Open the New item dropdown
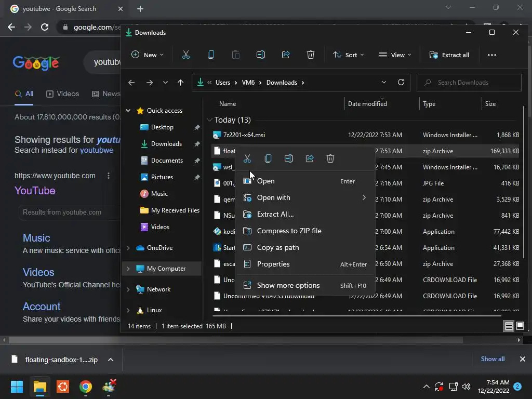 coord(147,55)
